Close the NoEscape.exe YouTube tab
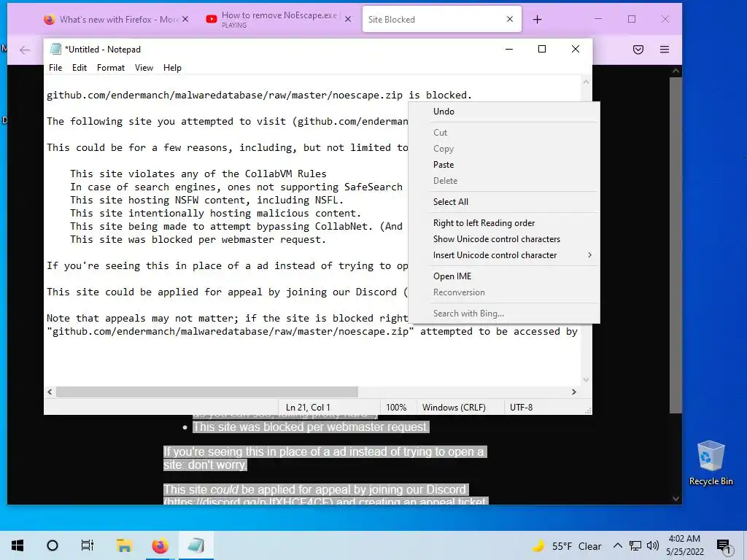This screenshot has width=747, height=560. click(348, 19)
